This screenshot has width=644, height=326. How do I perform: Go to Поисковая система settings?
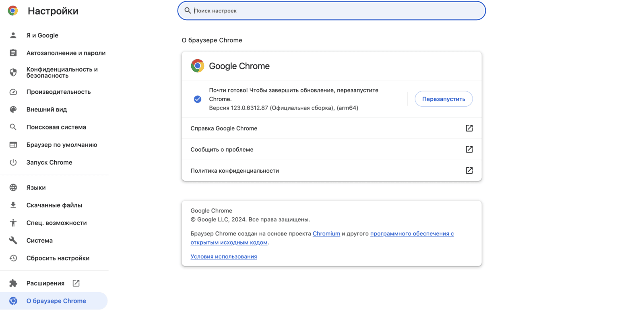56,127
